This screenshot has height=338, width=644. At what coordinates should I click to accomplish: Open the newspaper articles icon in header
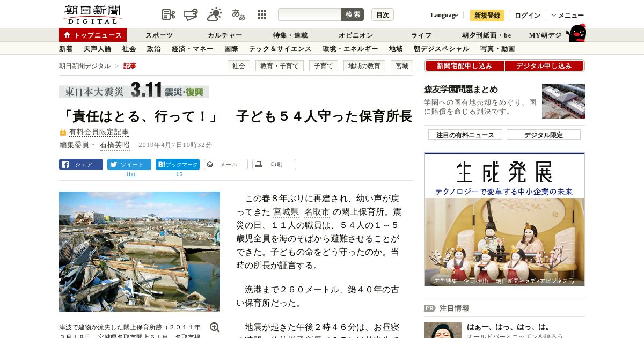click(169, 14)
